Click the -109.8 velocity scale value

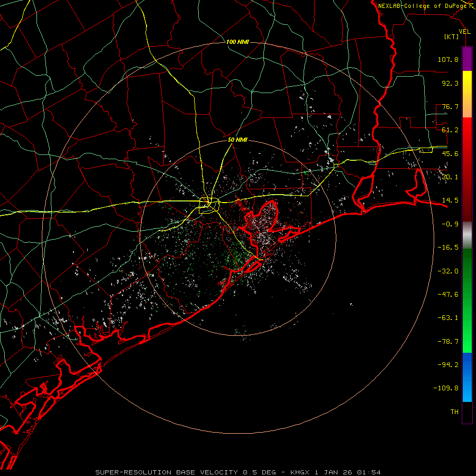point(446,388)
